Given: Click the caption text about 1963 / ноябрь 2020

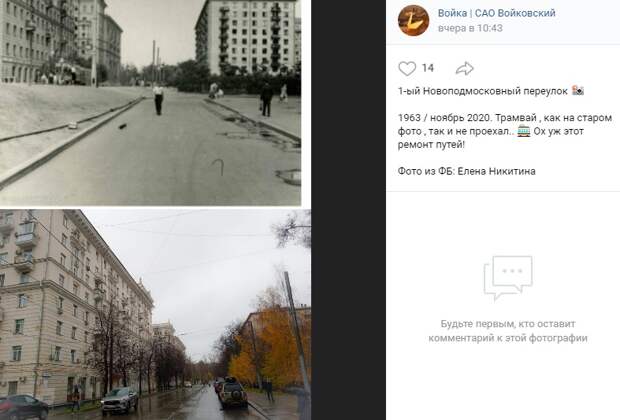Looking at the screenshot, I should click(x=505, y=131).
